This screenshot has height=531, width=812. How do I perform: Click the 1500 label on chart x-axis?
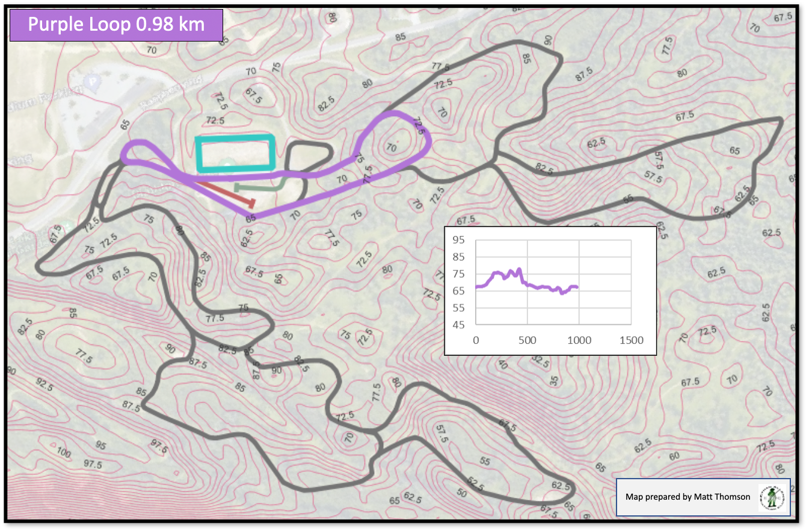coord(631,340)
